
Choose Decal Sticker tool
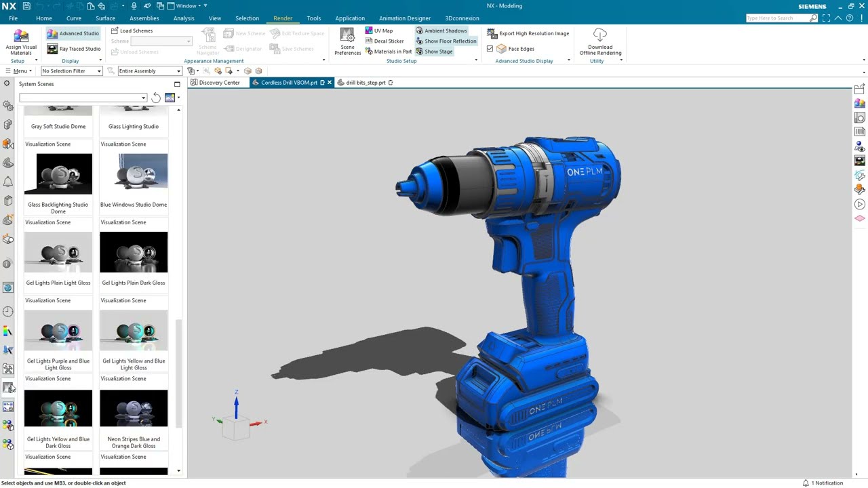384,41
